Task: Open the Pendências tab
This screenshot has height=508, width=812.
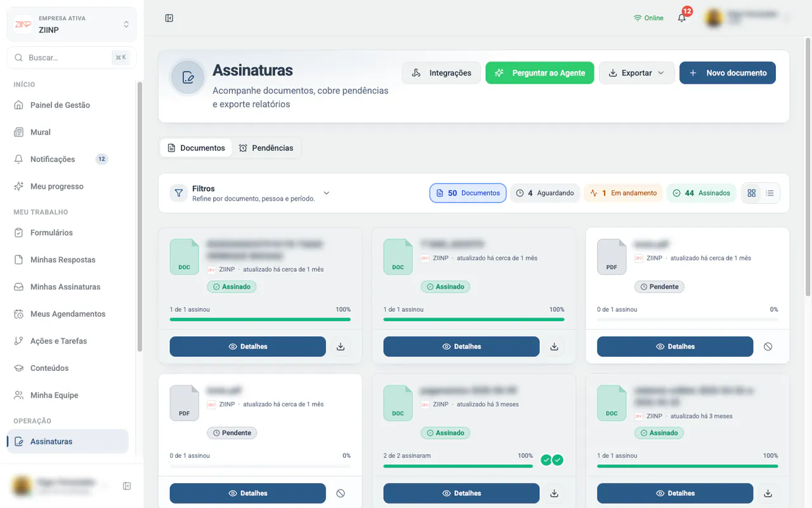Action: 266,148
